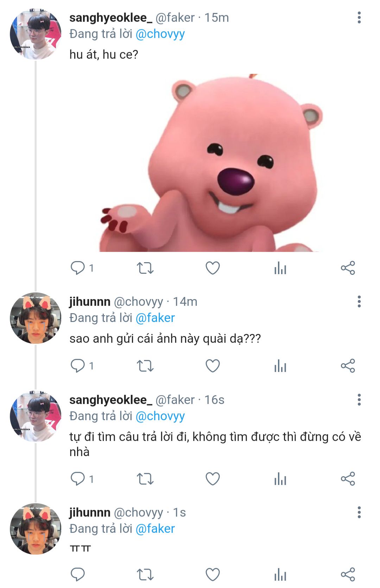
Task: Open the pink beaver image
Action: (x=211, y=163)
